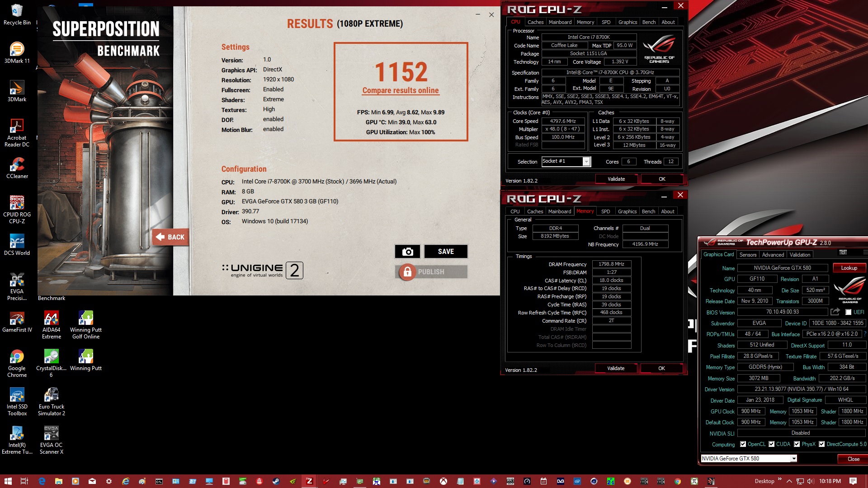Toggle the CUDA checkbox in GPU-Z
The height and width of the screenshot is (488, 868).
[772, 444]
